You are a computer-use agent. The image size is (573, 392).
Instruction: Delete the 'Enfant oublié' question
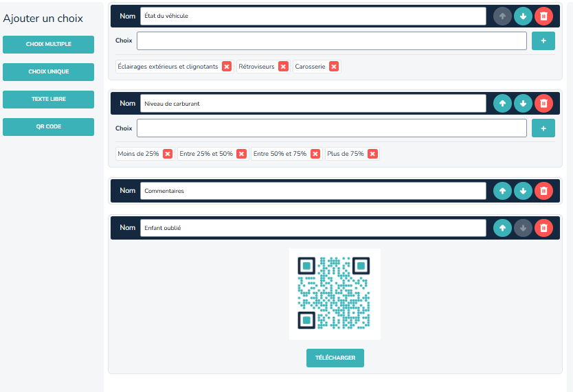coord(543,228)
